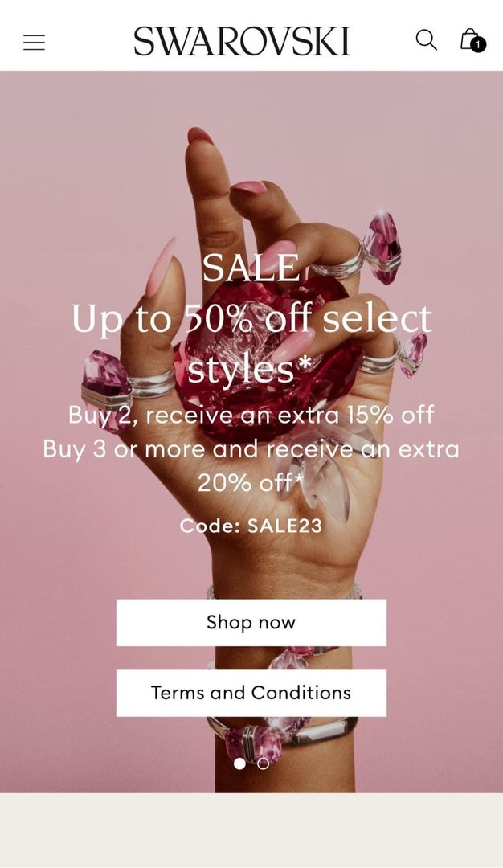The height and width of the screenshot is (868, 503).
Task: Click the Swarovski logo
Action: click(242, 41)
